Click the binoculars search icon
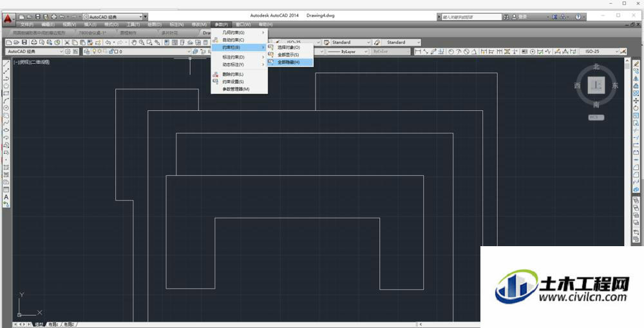This screenshot has width=644, height=328. [506, 17]
